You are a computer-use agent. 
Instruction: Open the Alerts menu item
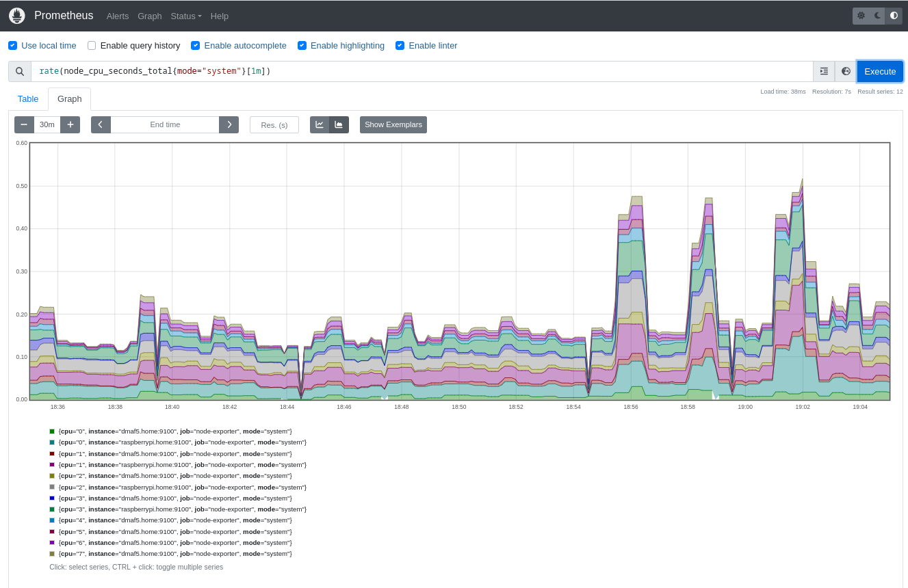[x=118, y=16]
